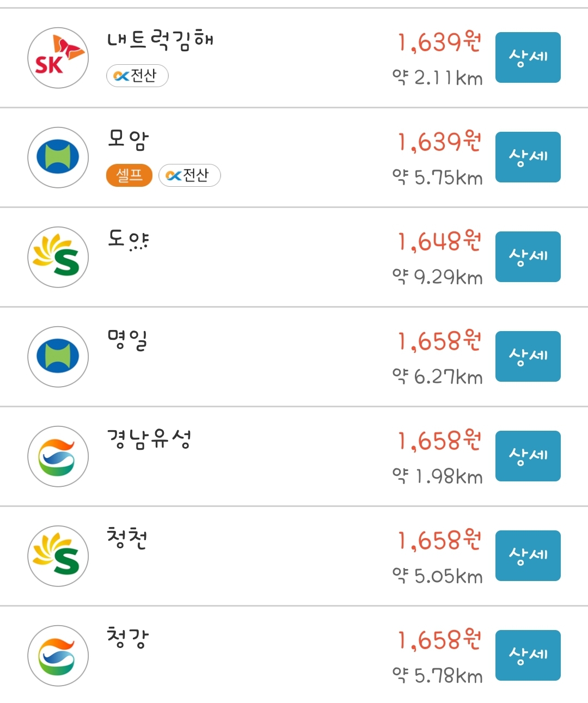
Task: Select the 전산 badge under 모암
Action: (x=189, y=175)
